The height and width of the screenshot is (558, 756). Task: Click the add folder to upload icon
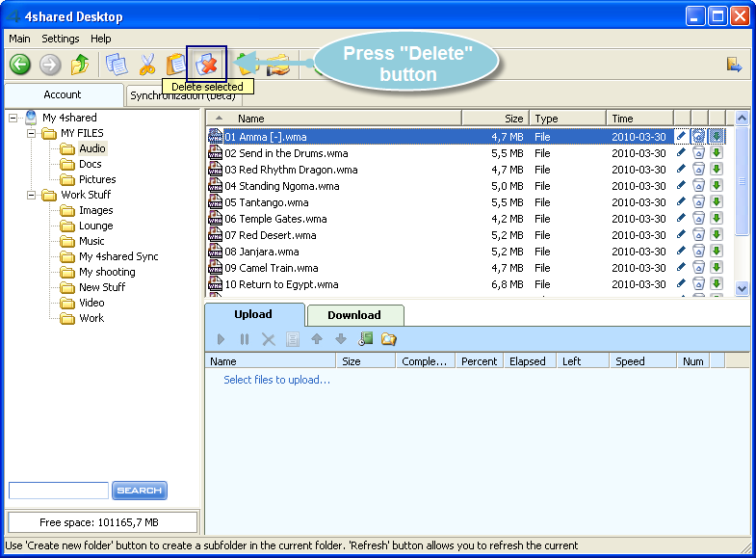coord(389,339)
